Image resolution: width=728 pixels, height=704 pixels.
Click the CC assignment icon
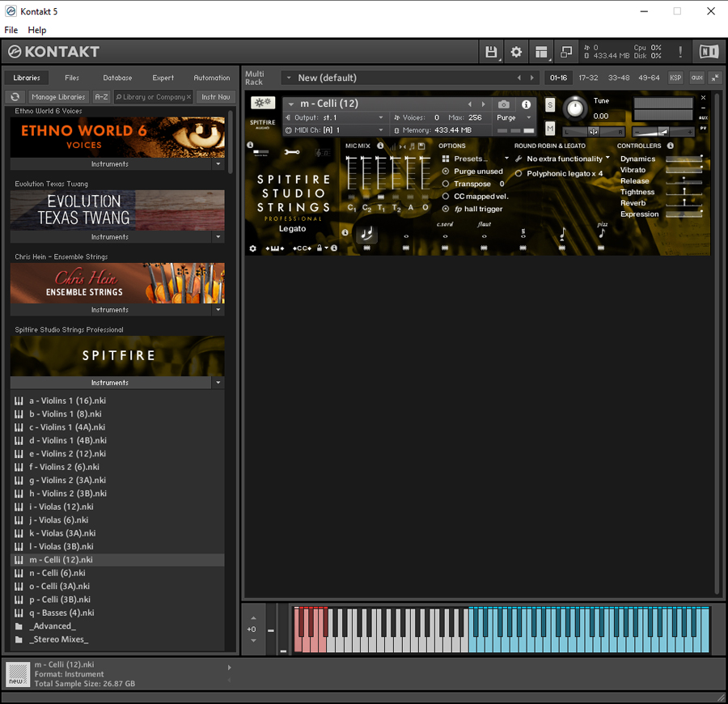coord(302,248)
